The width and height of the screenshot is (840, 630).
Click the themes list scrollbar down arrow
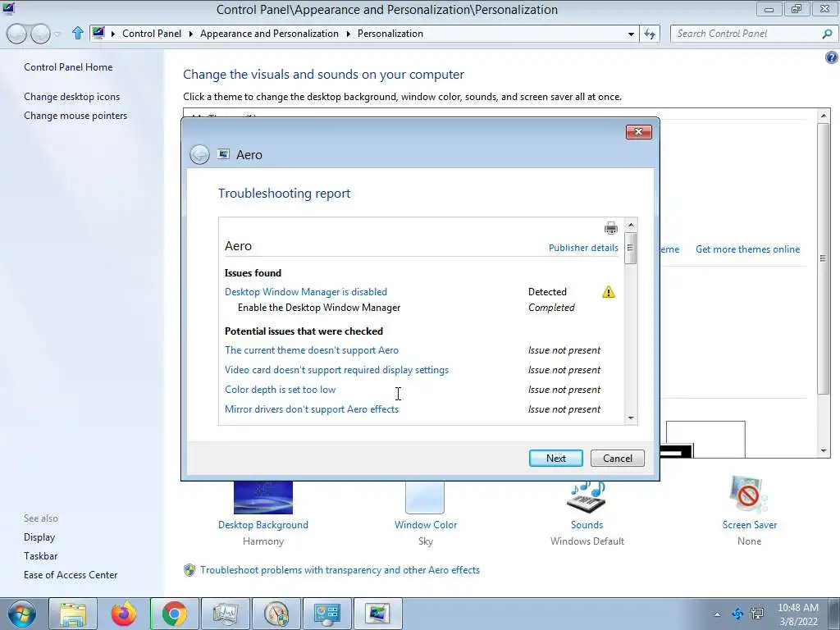coord(824,451)
